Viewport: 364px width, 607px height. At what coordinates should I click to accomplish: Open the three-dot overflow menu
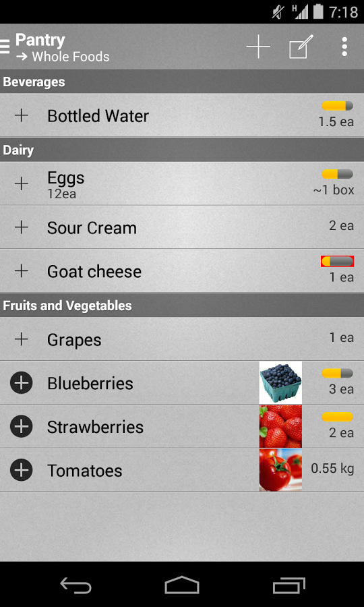click(344, 47)
